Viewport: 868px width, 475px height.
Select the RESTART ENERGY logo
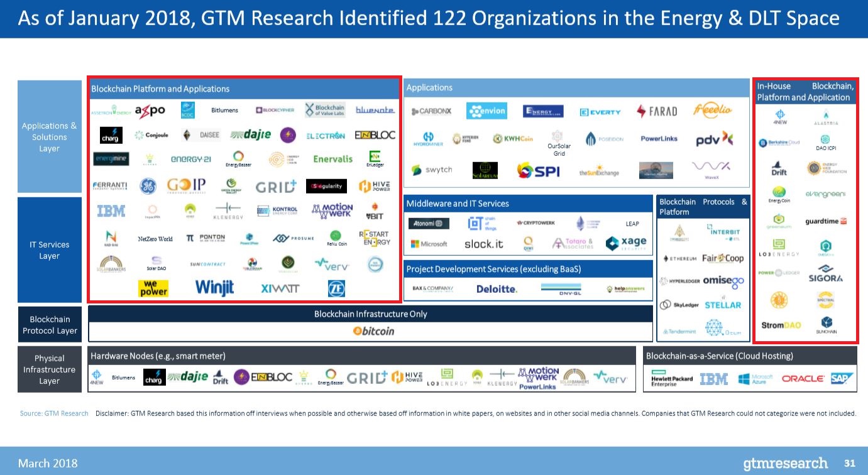tap(375, 238)
